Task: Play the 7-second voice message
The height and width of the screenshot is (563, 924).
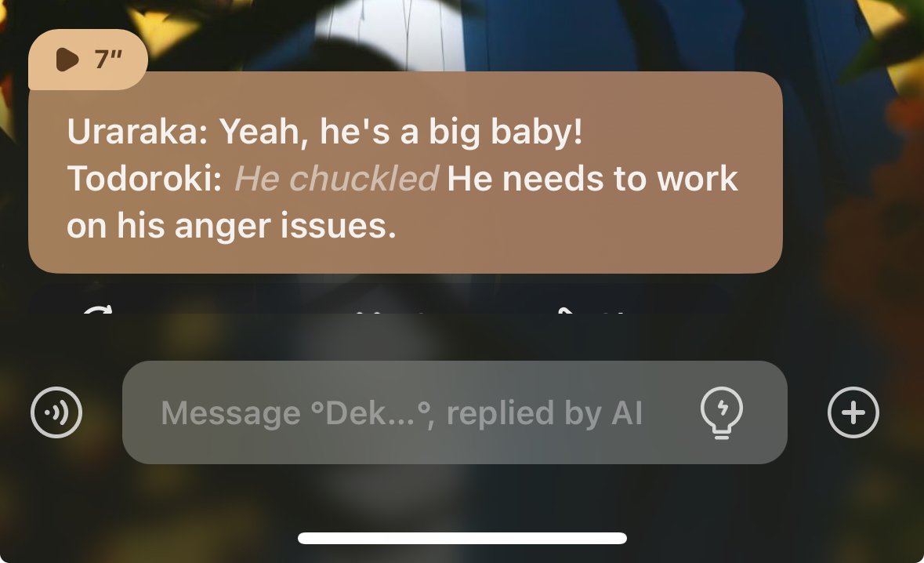Action: pos(67,60)
